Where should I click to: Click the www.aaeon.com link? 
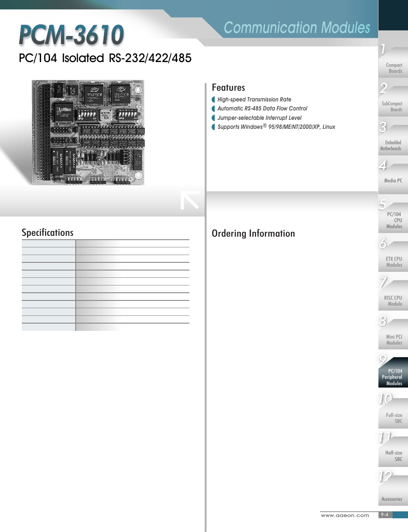tap(345, 515)
